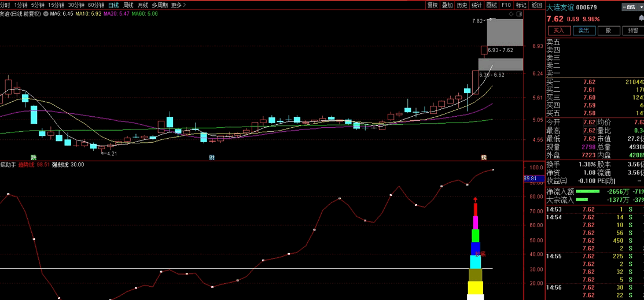Click MA60: 5.06 indicator label
The height and width of the screenshot is (300, 644).
(x=145, y=14)
